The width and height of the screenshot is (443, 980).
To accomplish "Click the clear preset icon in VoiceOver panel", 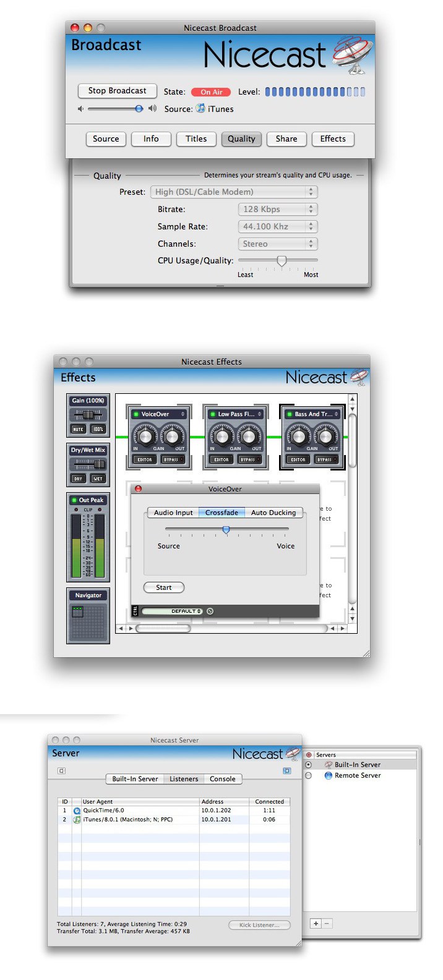I will coord(210,611).
